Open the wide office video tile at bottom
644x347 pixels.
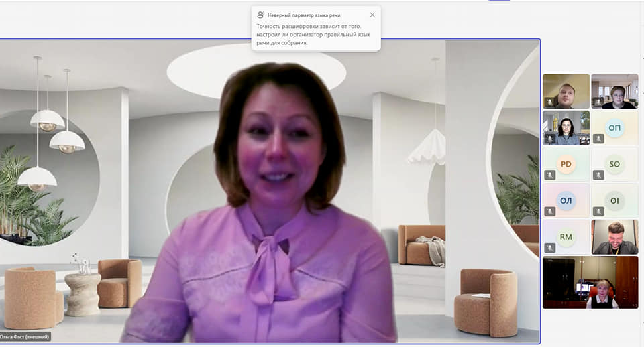point(590,282)
